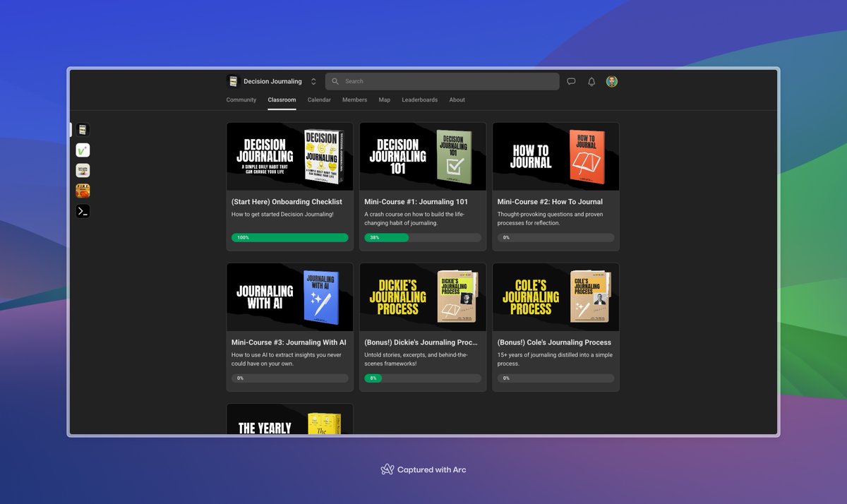This screenshot has width=847, height=504.
Task: Click the Decision Journaling group logo
Action: [233, 81]
